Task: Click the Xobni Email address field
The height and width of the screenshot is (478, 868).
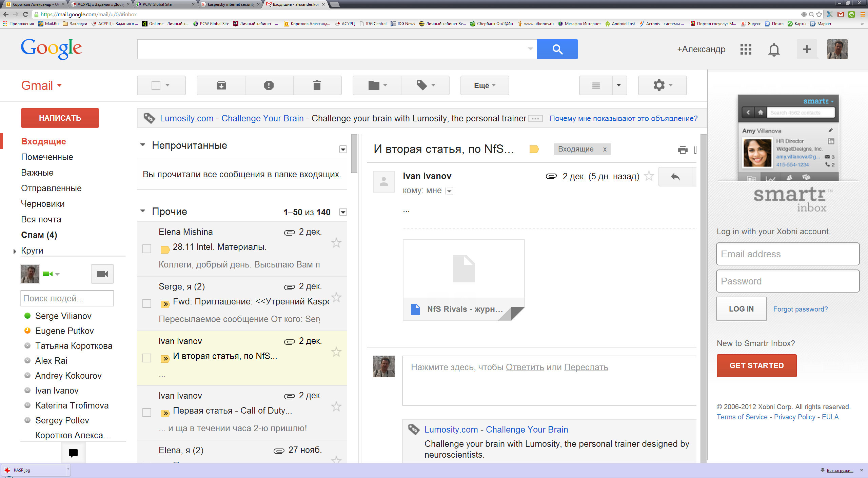Action: click(x=787, y=254)
